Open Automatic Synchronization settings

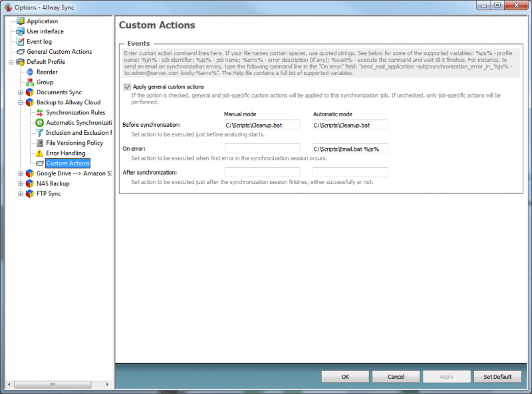point(78,123)
